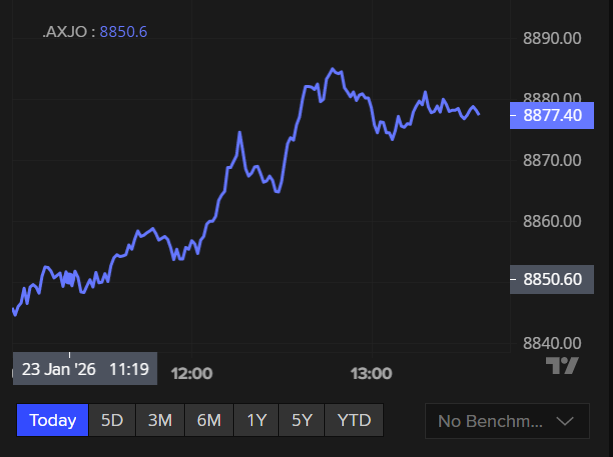Click the TradingView logo icon
This screenshot has height=457, width=613.
(563, 366)
